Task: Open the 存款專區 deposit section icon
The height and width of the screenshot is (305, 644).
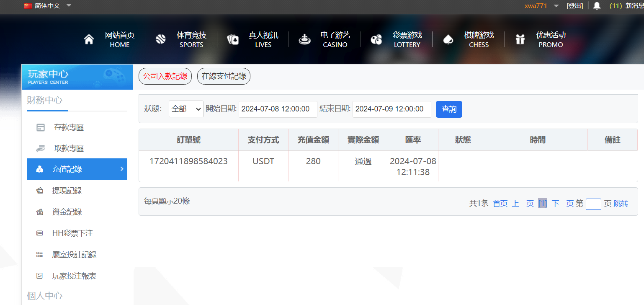Action: [x=40, y=127]
